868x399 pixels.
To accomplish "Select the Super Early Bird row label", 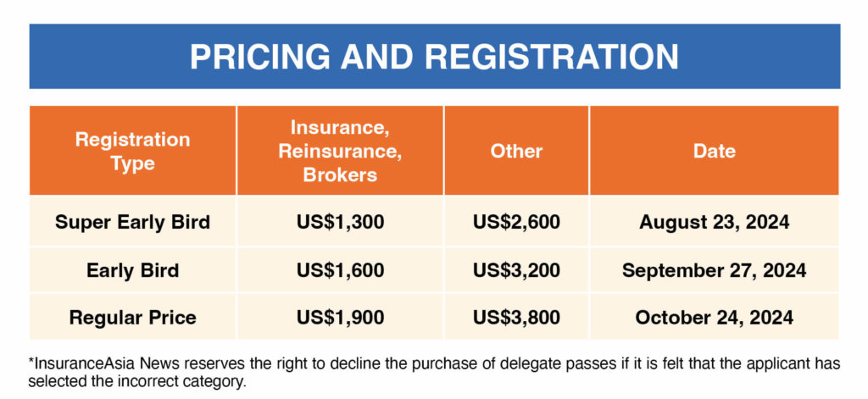I will [x=133, y=223].
